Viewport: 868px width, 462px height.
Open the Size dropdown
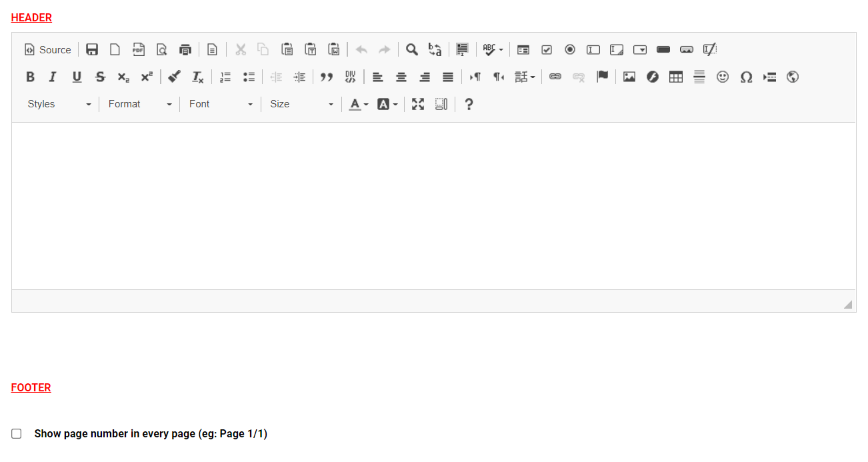coord(301,104)
